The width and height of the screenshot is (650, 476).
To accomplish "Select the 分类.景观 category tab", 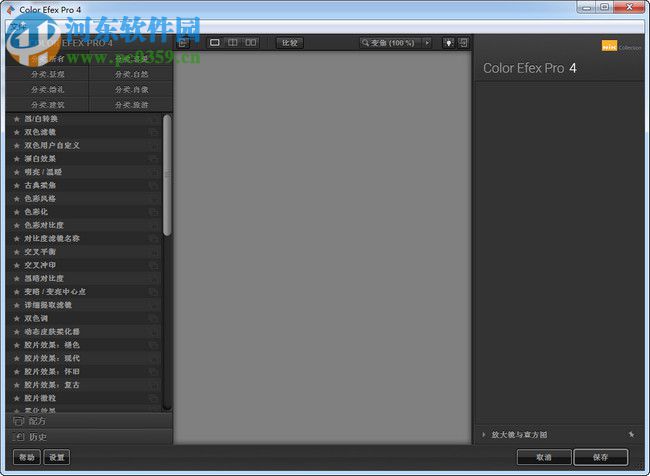I will click(47, 75).
